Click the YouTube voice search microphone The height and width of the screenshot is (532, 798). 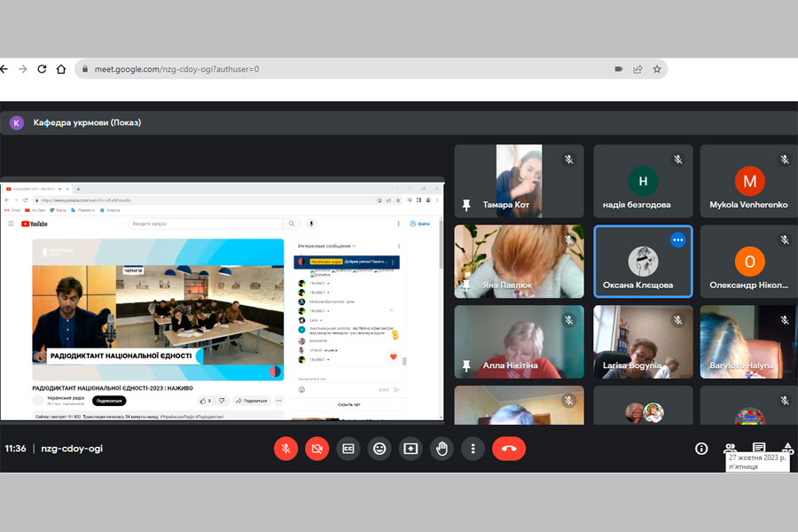(x=311, y=223)
